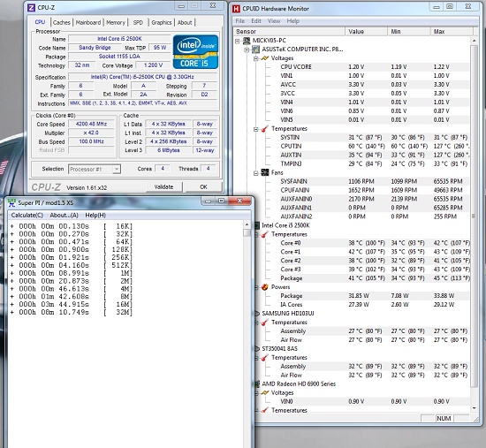Click the Specification field in CPU-Z
This screenshot has height=448, width=486.
coord(142,77)
